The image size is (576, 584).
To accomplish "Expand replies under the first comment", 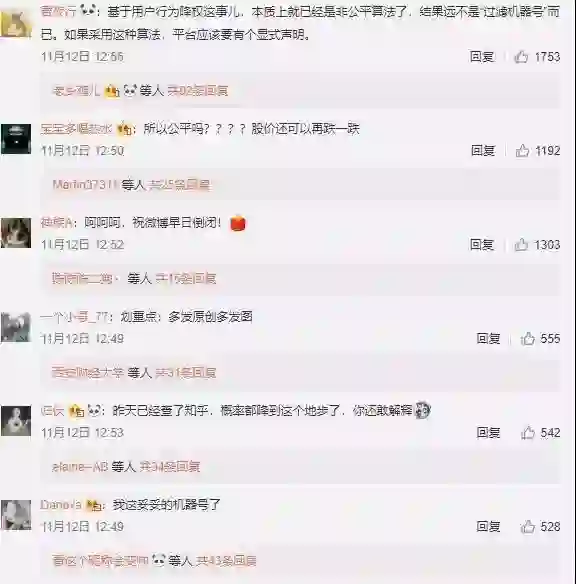I will [x=198, y=91].
